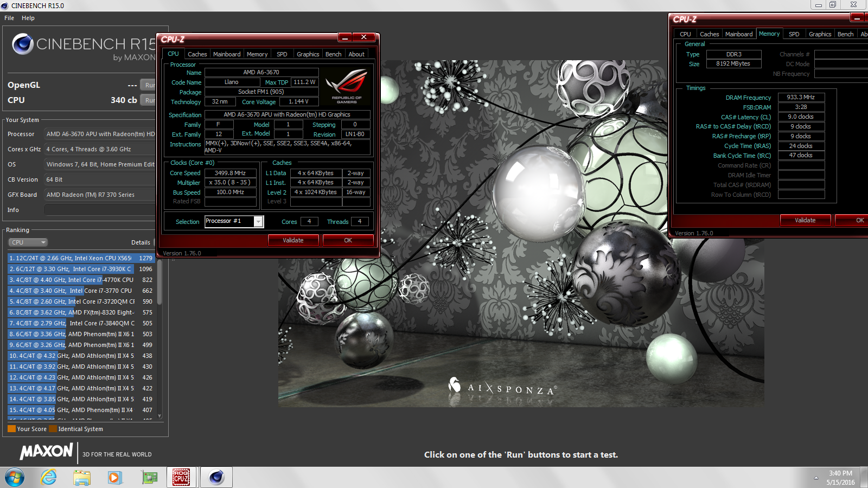Click the Cinebench R15 sphere logo
Screen dimensions: 868x488
(x=23, y=44)
